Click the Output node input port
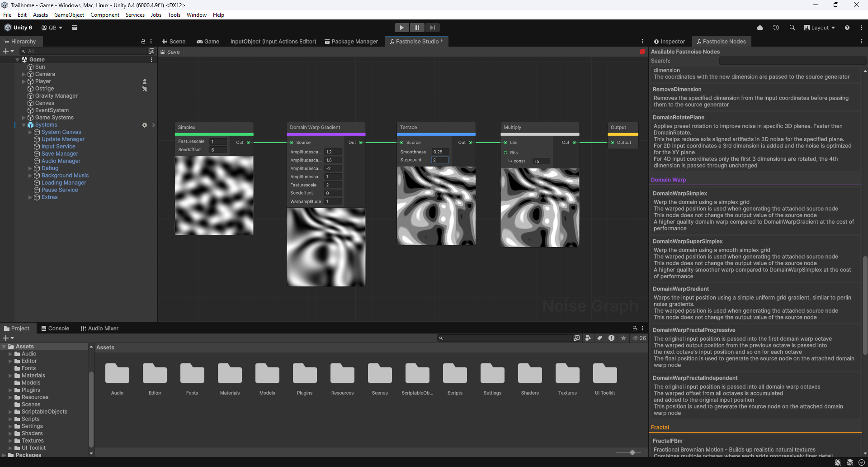This screenshot has width=868, height=467. click(x=612, y=143)
